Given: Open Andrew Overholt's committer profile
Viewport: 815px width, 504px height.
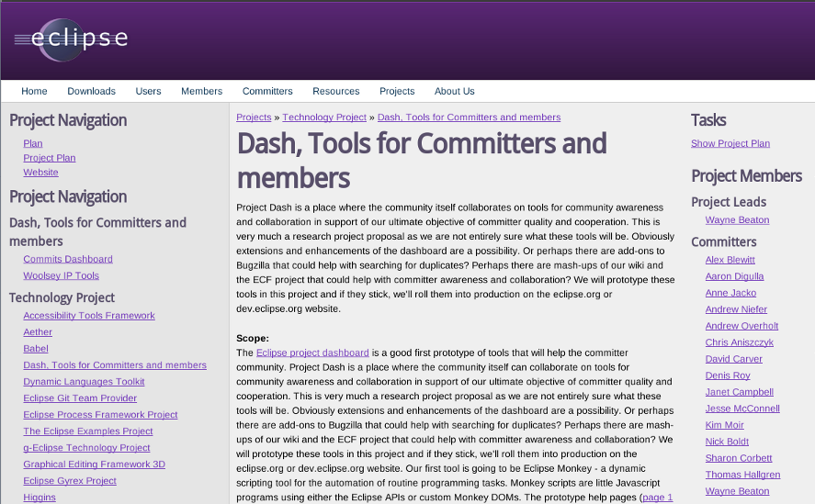Looking at the screenshot, I should (741, 326).
